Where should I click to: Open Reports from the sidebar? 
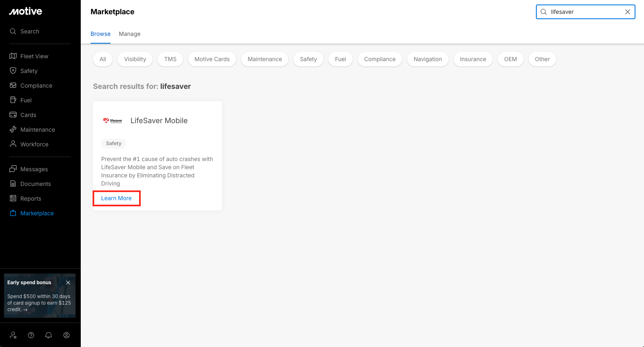tap(25, 199)
